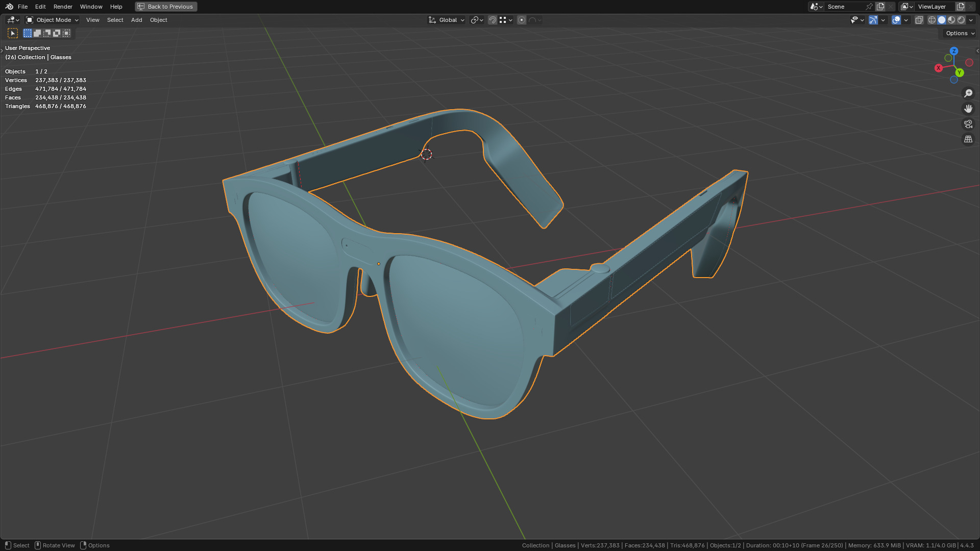Toggle viewport overlays display
This screenshot has height=551, width=980.
896,20
